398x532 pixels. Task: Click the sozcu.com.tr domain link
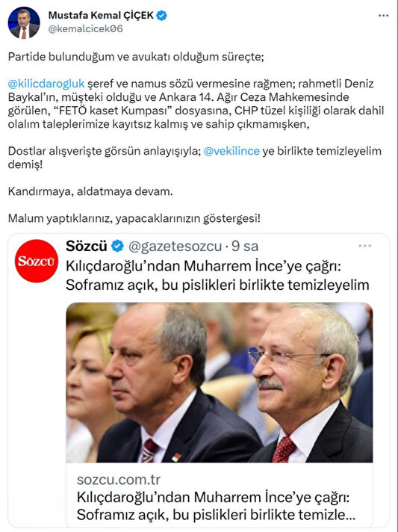pos(119,480)
